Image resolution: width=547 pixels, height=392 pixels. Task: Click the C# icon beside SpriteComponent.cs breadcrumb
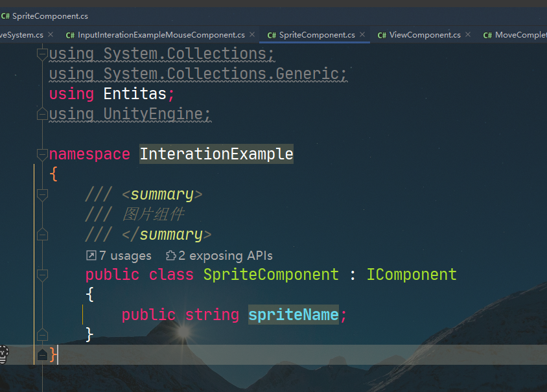(5, 16)
